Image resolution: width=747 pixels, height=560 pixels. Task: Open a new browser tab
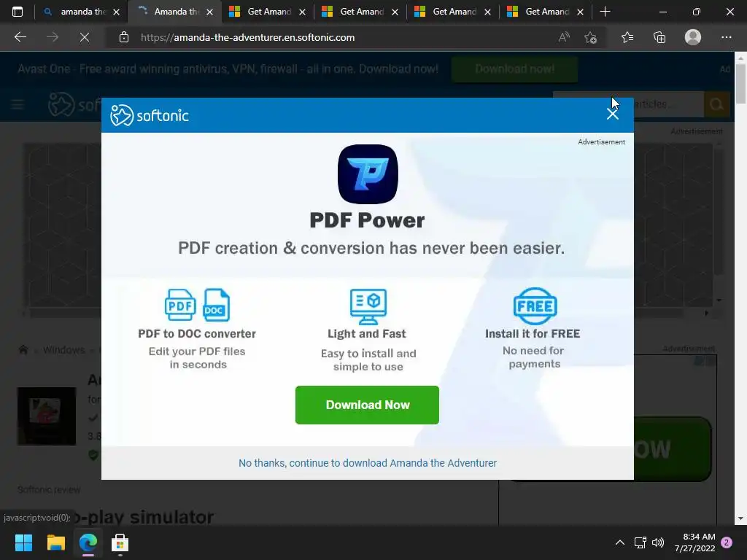[x=605, y=12]
